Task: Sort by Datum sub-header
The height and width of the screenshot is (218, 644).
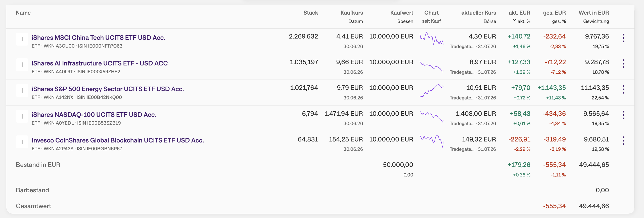Action: coord(356,21)
